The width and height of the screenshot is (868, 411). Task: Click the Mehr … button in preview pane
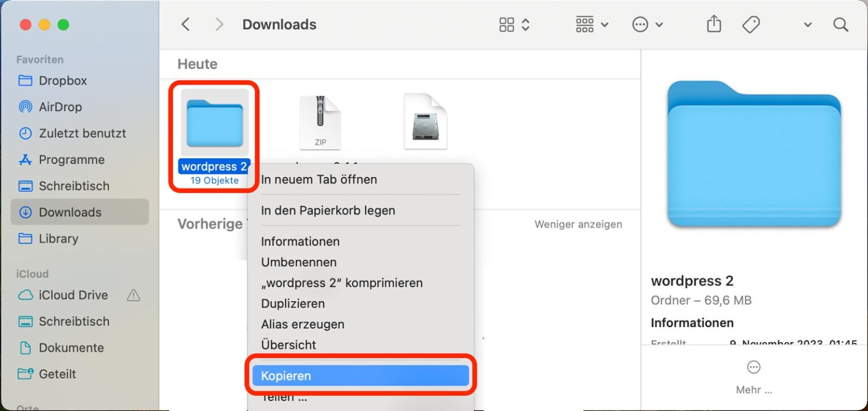point(754,378)
